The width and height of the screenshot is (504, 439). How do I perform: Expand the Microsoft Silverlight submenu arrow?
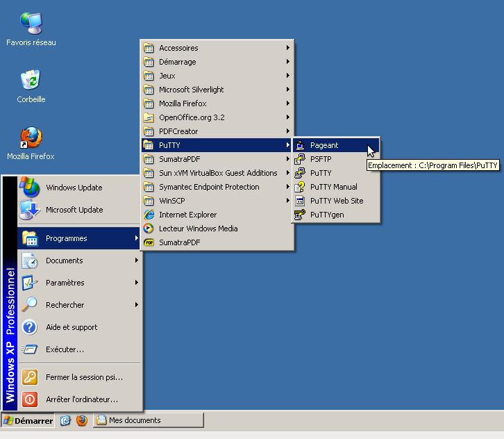point(288,89)
